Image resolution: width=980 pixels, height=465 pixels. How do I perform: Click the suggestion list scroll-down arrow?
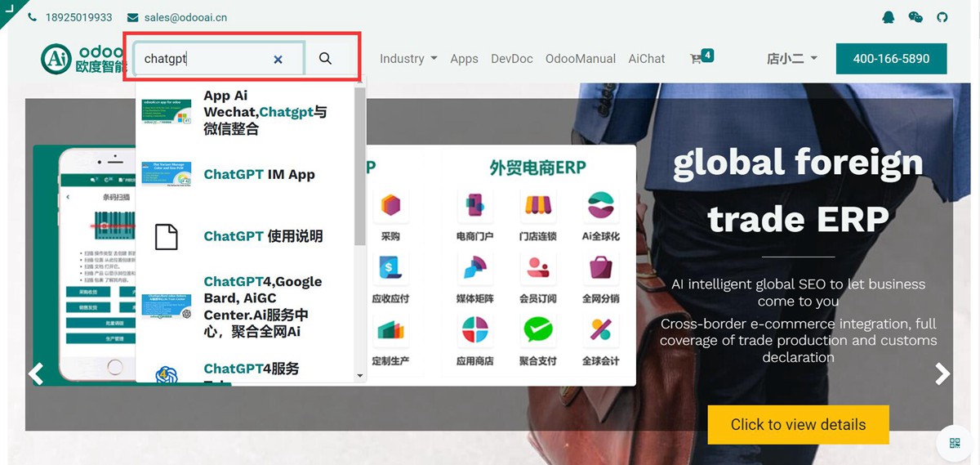pyautogui.click(x=360, y=376)
